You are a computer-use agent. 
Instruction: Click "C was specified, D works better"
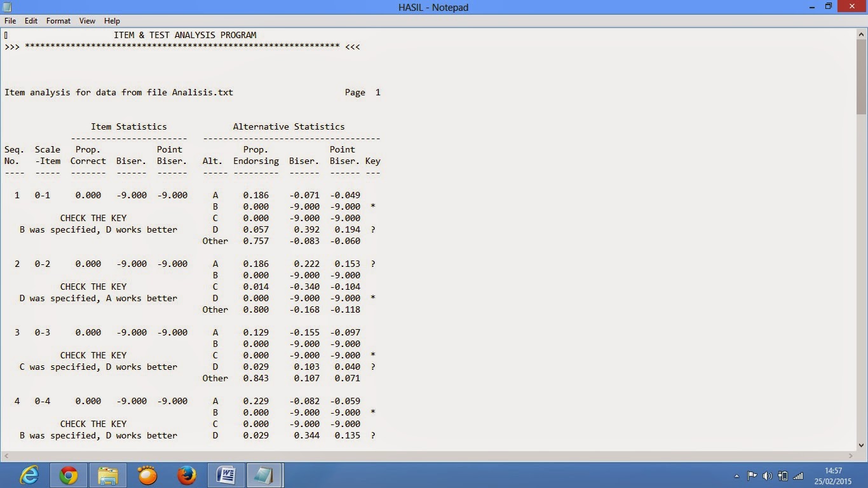point(98,367)
